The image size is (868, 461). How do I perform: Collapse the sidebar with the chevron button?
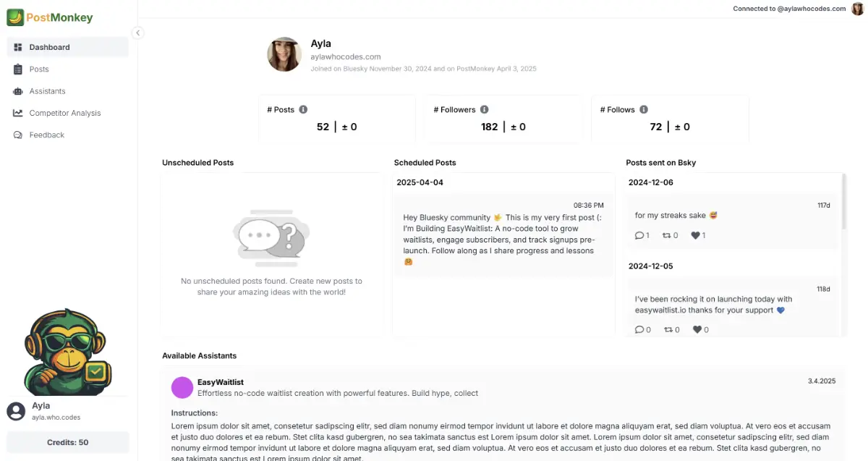(x=137, y=33)
